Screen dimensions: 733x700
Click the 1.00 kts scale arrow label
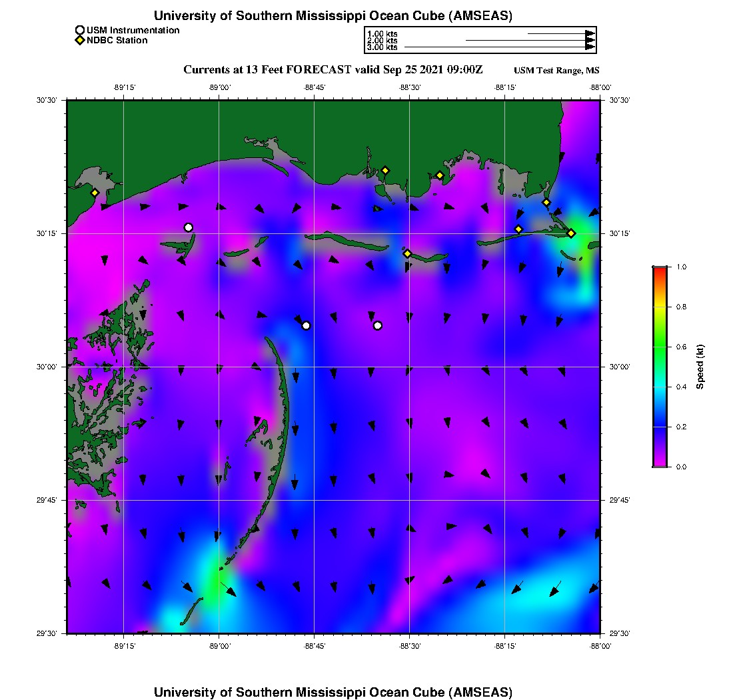tap(382, 33)
